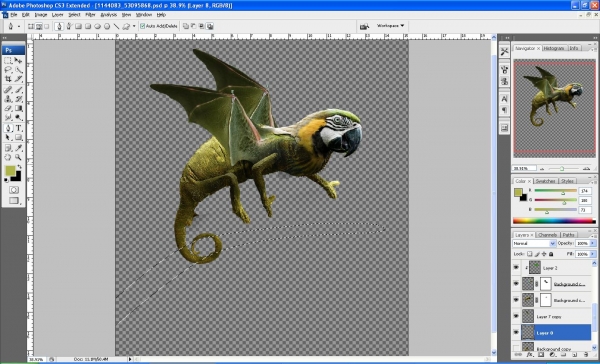Screen dimensions: 600x364
Task: Select the Eyedropper tool
Action: (18, 148)
